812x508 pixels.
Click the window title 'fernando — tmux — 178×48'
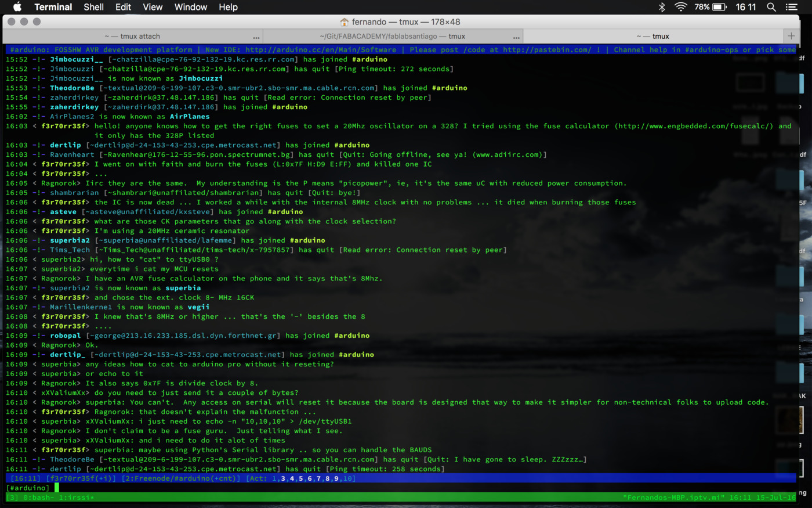(x=406, y=22)
